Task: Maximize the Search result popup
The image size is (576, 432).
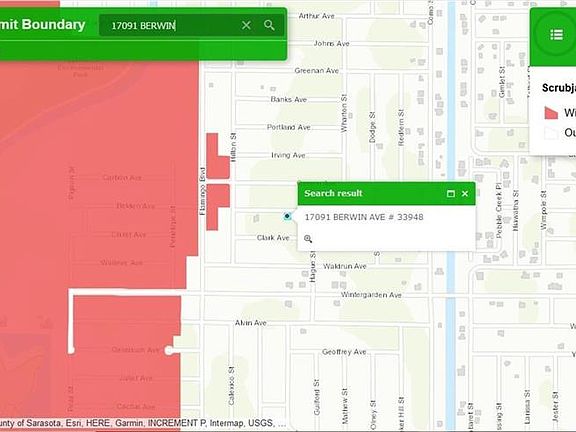Action: coord(451,194)
